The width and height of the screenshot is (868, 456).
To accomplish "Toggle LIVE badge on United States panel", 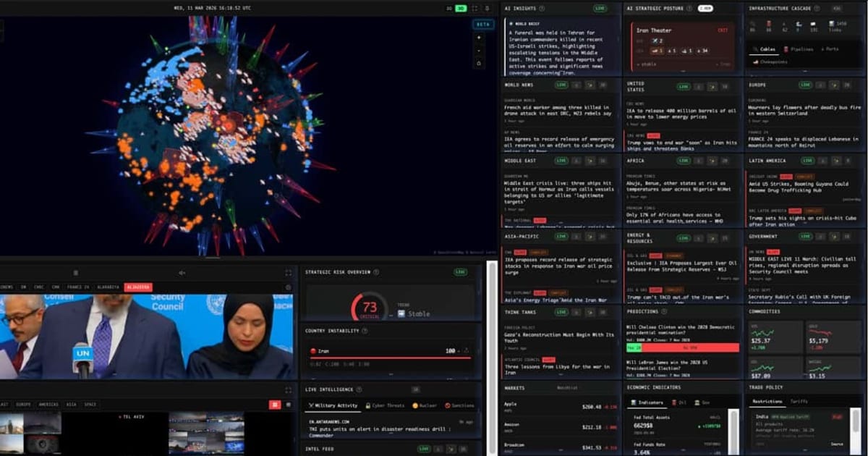I will tap(684, 85).
